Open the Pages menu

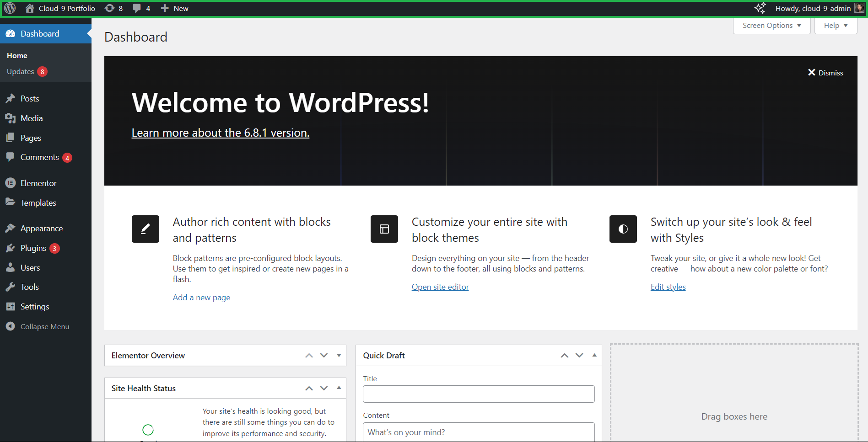[31, 138]
